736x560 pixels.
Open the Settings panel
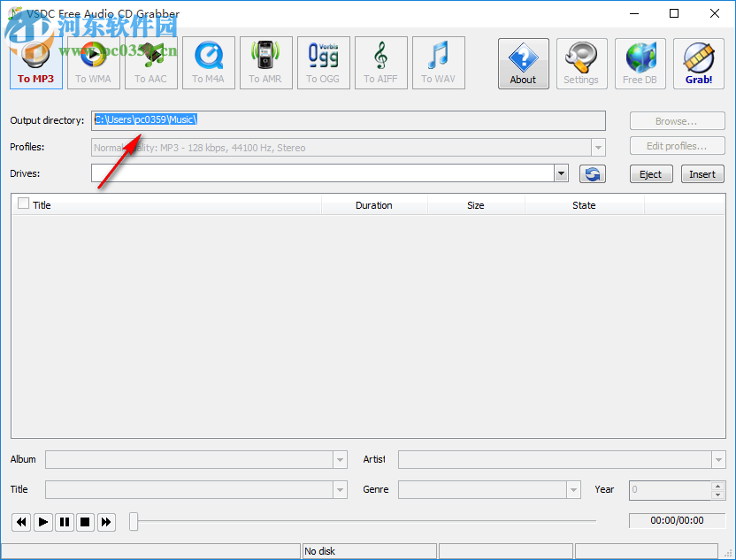[x=581, y=63]
